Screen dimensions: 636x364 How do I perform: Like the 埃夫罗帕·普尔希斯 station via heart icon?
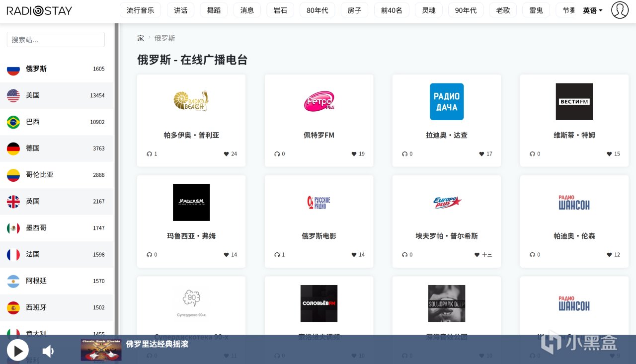coord(477,255)
